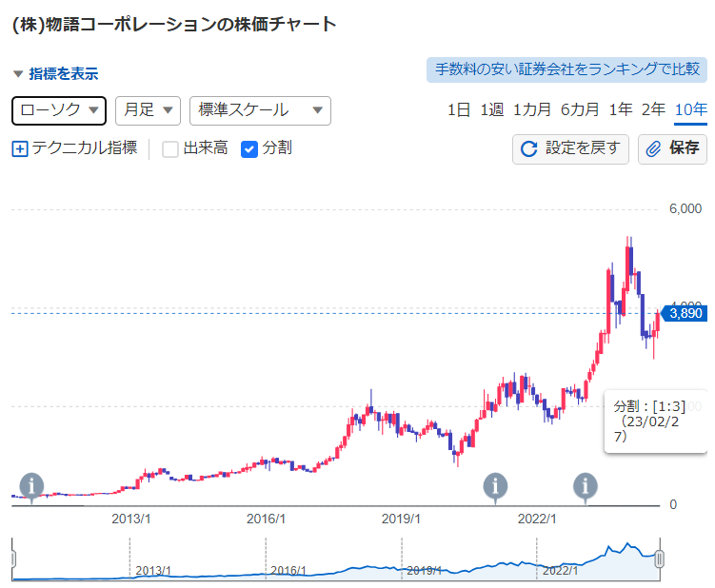Click the 6,000 axis label
This screenshot has height=588, width=715.
pos(685,208)
